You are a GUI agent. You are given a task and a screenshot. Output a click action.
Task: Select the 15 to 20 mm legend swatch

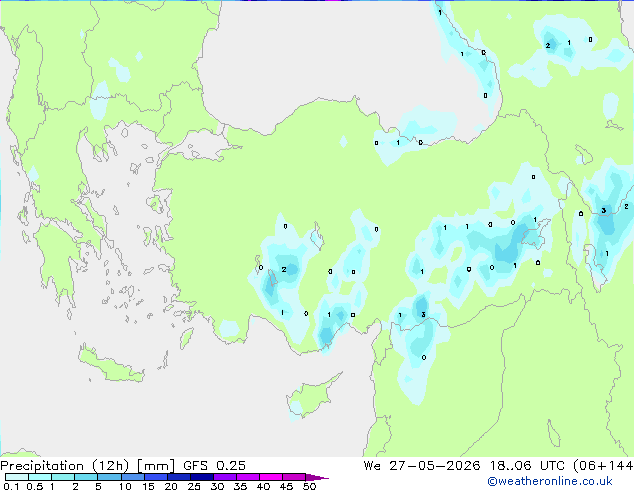click(156, 477)
